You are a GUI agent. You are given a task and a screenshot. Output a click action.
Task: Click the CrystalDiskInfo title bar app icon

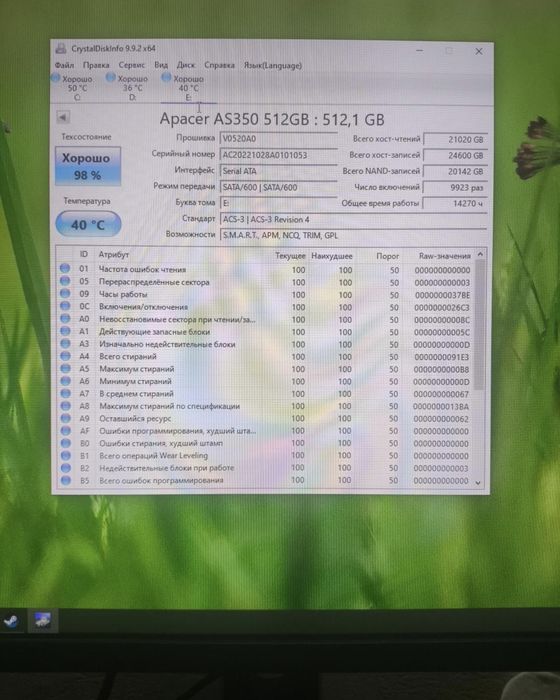tap(62, 48)
